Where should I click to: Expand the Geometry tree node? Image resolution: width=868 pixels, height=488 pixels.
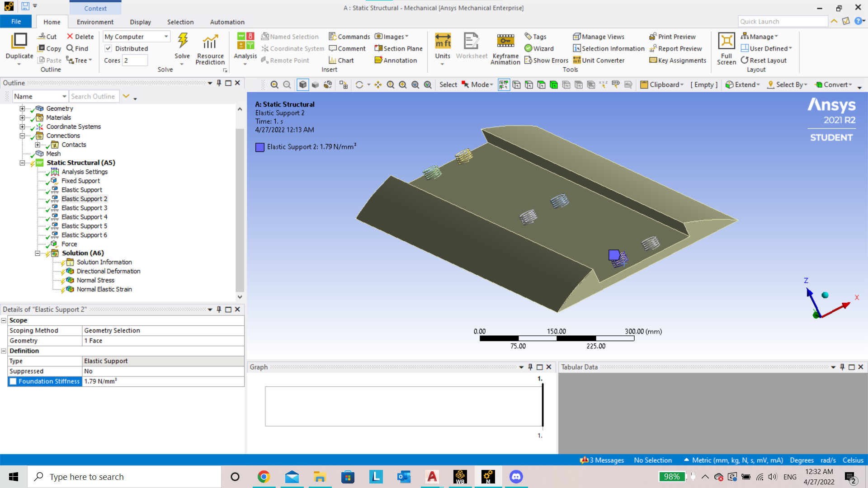pyautogui.click(x=22, y=108)
